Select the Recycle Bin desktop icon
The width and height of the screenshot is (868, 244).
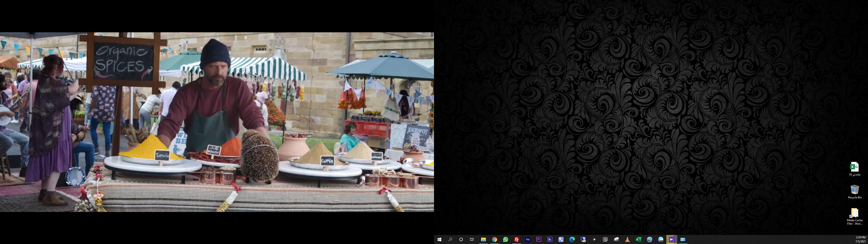tap(854, 190)
